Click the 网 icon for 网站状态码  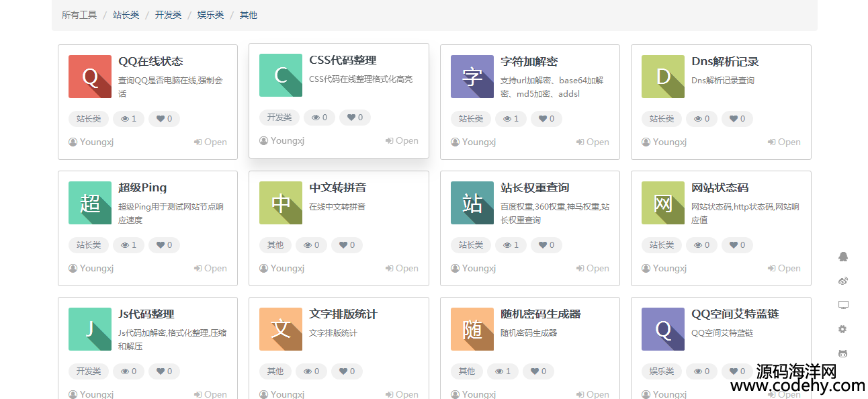(x=663, y=203)
